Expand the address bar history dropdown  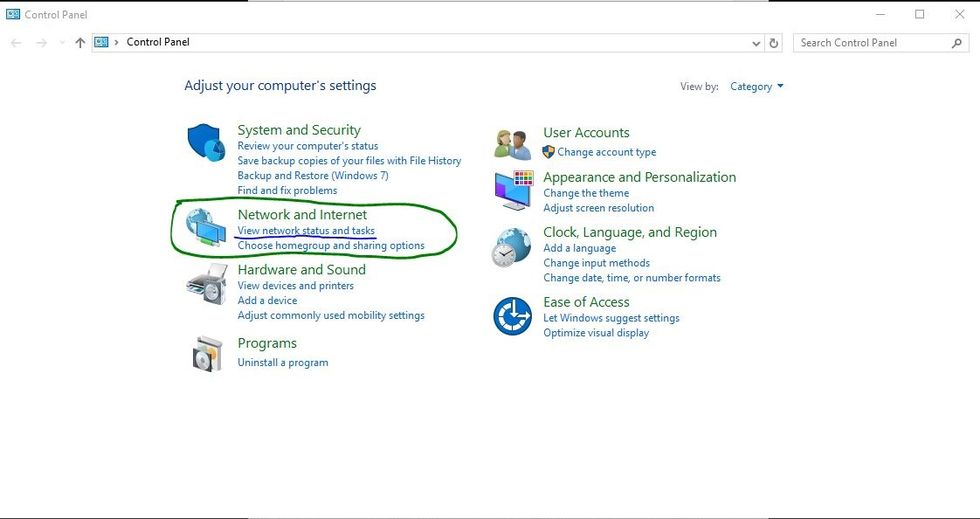click(756, 43)
